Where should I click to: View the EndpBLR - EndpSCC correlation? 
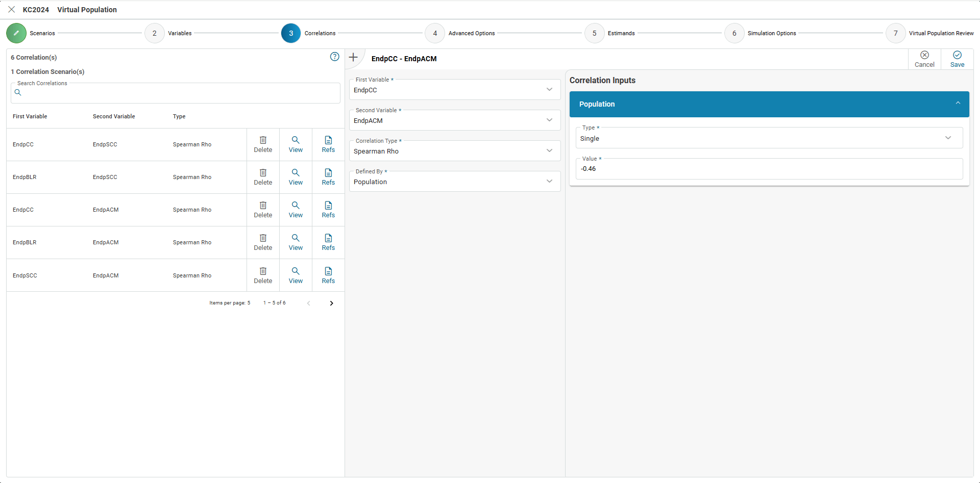point(296,177)
